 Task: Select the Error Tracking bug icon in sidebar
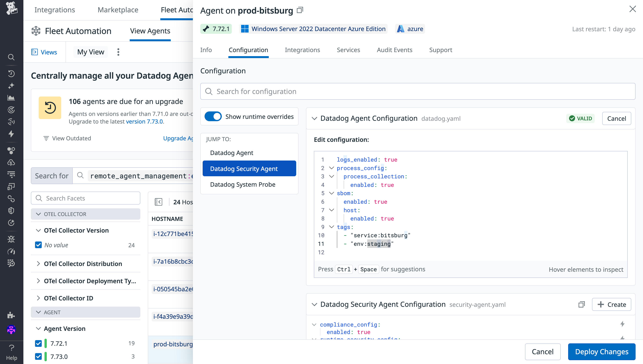(11, 239)
